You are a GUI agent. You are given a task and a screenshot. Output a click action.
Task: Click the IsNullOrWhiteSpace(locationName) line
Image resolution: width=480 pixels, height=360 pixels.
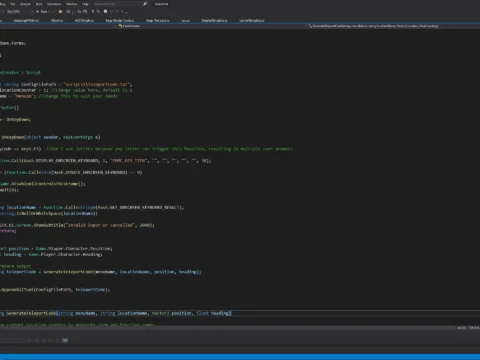[49, 213]
